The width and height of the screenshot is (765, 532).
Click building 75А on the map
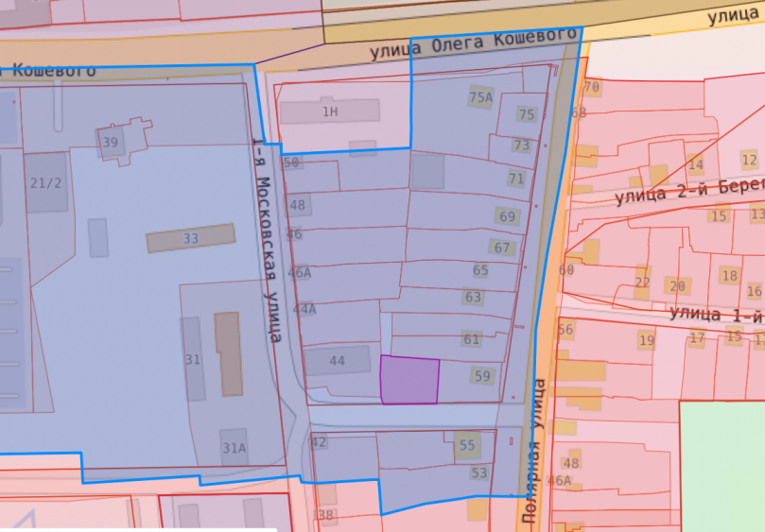[x=480, y=97]
